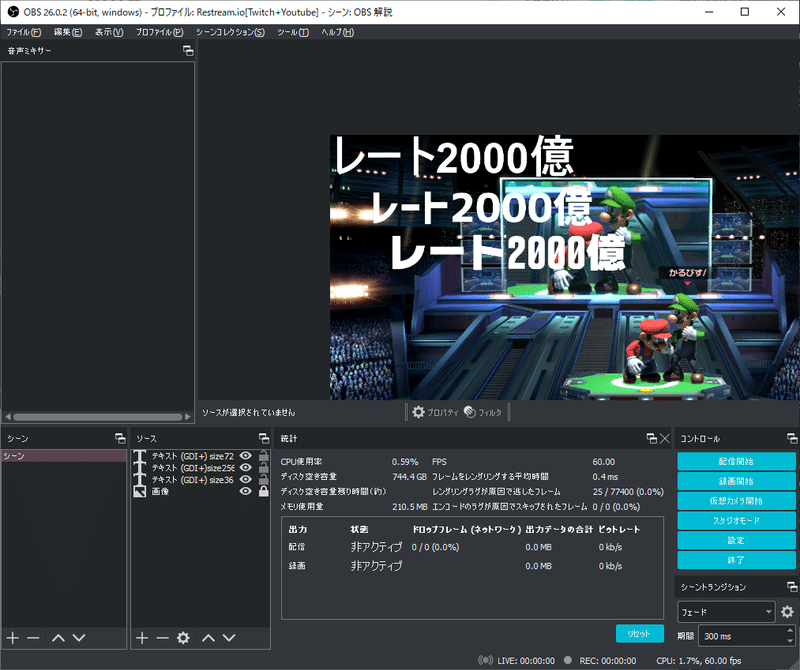Click audio mixer scrollbar right arrow
This screenshot has height=670, width=800.
coord(188,417)
